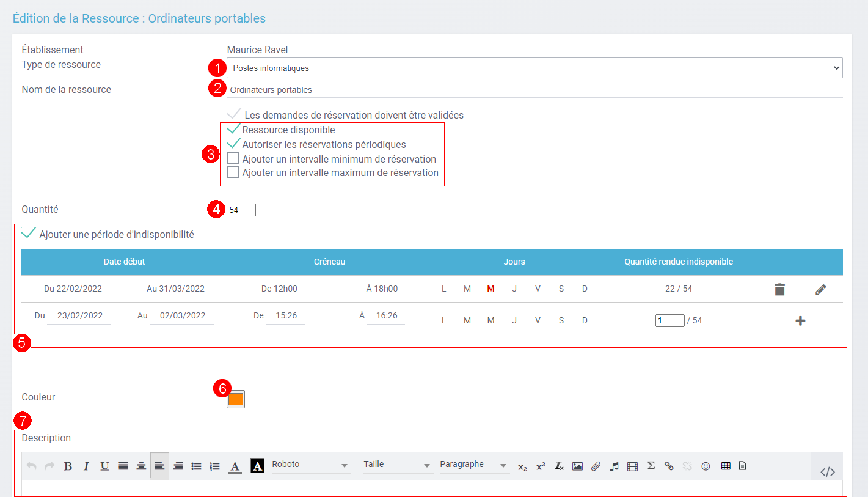Switch to HTML source code view
The width and height of the screenshot is (868, 497).
(827, 471)
